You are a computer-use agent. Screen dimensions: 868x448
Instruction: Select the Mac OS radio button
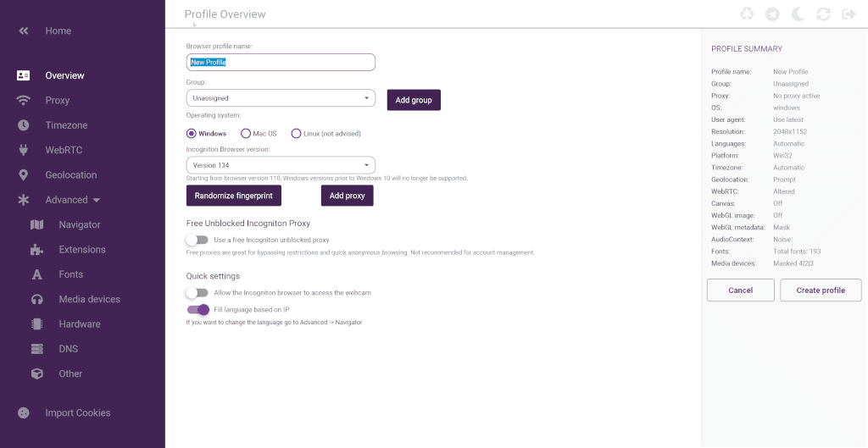pyautogui.click(x=247, y=134)
